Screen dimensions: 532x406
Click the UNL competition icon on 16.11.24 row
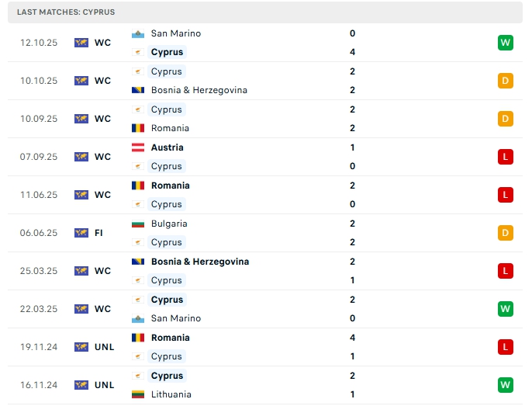click(81, 385)
